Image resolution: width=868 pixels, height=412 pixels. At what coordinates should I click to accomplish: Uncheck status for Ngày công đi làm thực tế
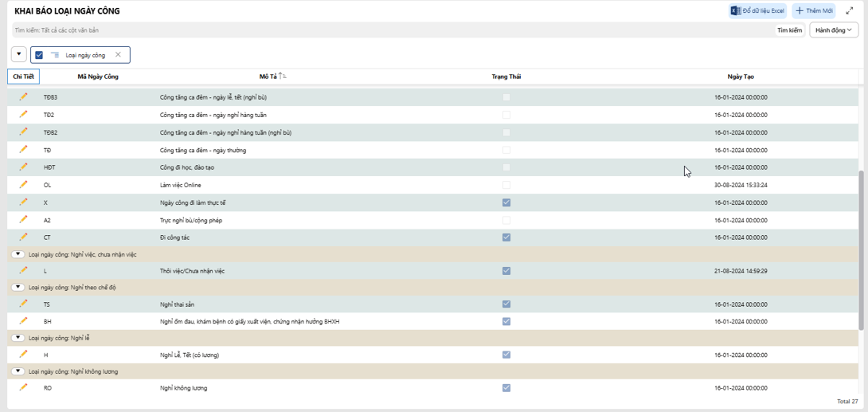[506, 202]
